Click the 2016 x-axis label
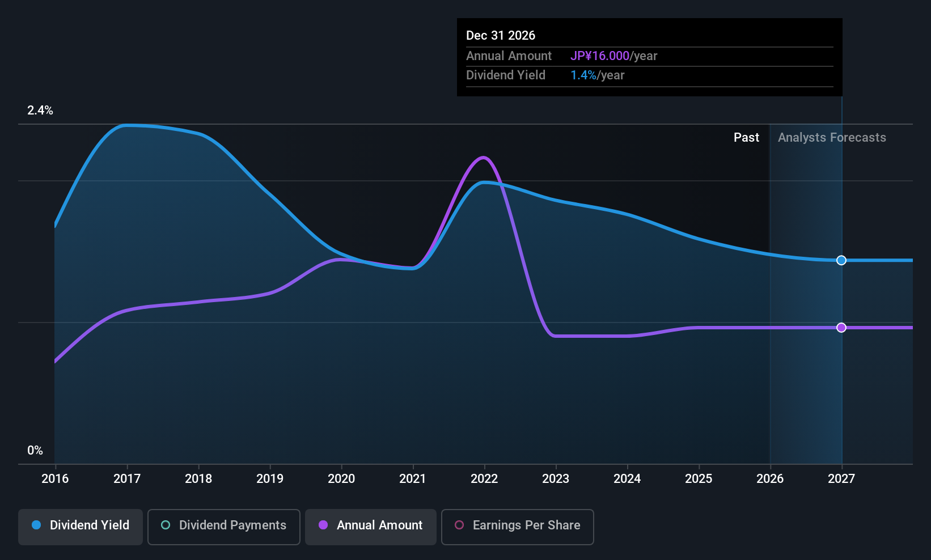 point(55,479)
